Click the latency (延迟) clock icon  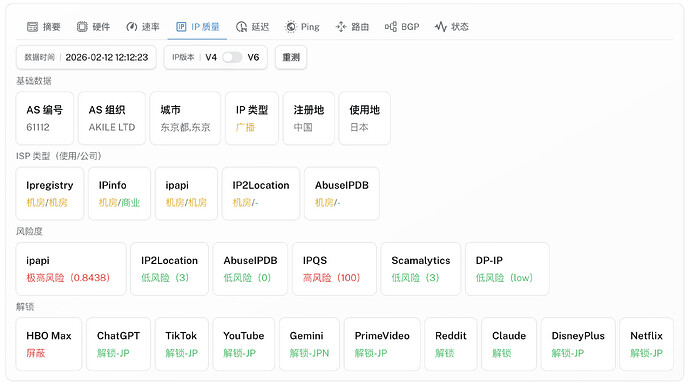(x=241, y=27)
